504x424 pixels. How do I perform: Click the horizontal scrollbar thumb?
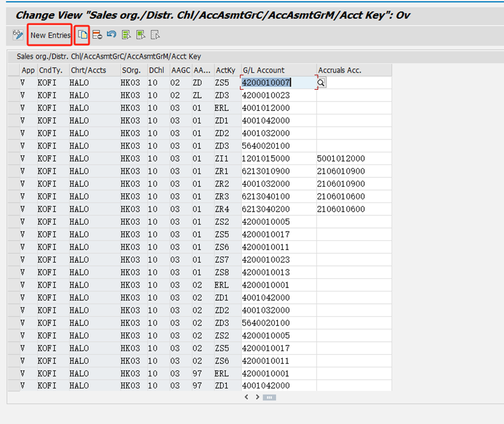click(x=269, y=397)
